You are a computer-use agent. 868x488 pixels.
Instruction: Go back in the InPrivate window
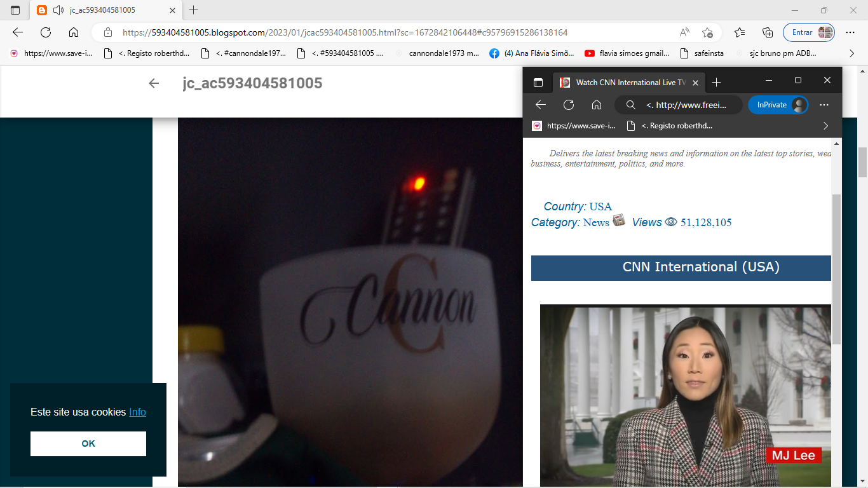(x=541, y=105)
